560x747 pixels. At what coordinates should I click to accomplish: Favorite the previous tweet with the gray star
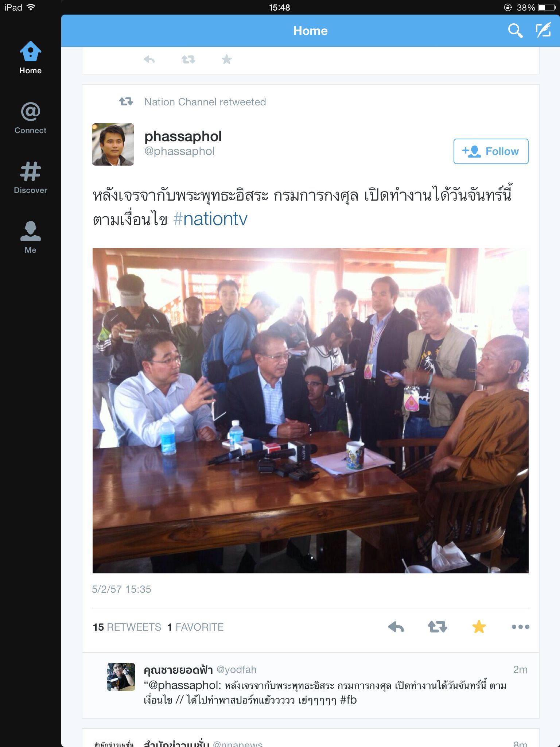[x=227, y=59]
